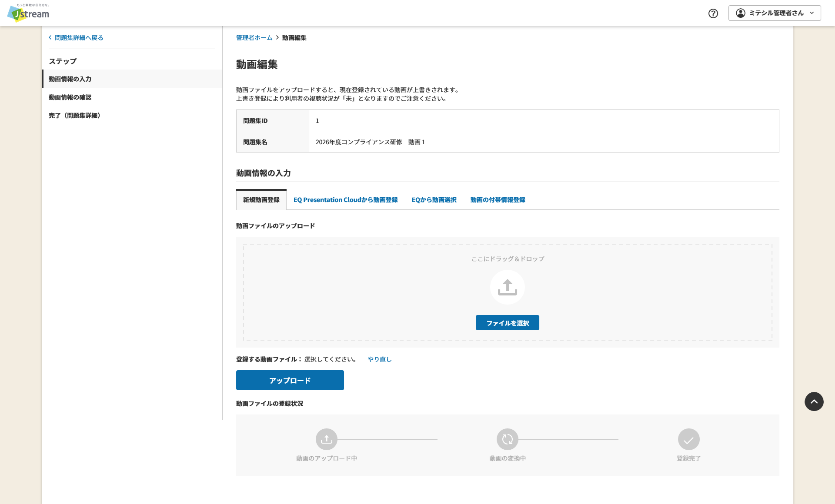Click the user avatar icon
Screen dimensions: 835x504
741,13
